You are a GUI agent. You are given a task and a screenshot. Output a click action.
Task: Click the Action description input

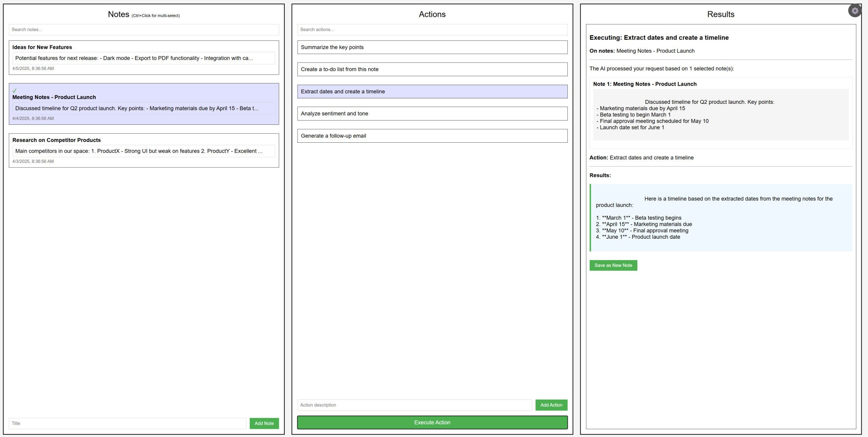coord(414,405)
